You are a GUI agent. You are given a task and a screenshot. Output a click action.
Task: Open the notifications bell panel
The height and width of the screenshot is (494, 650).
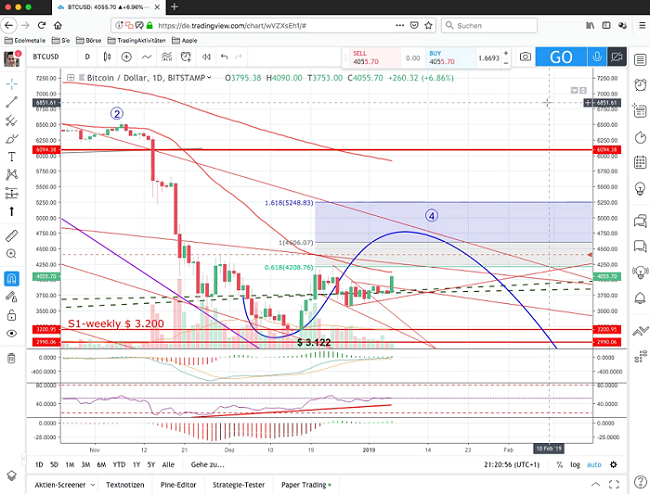tap(640, 298)
